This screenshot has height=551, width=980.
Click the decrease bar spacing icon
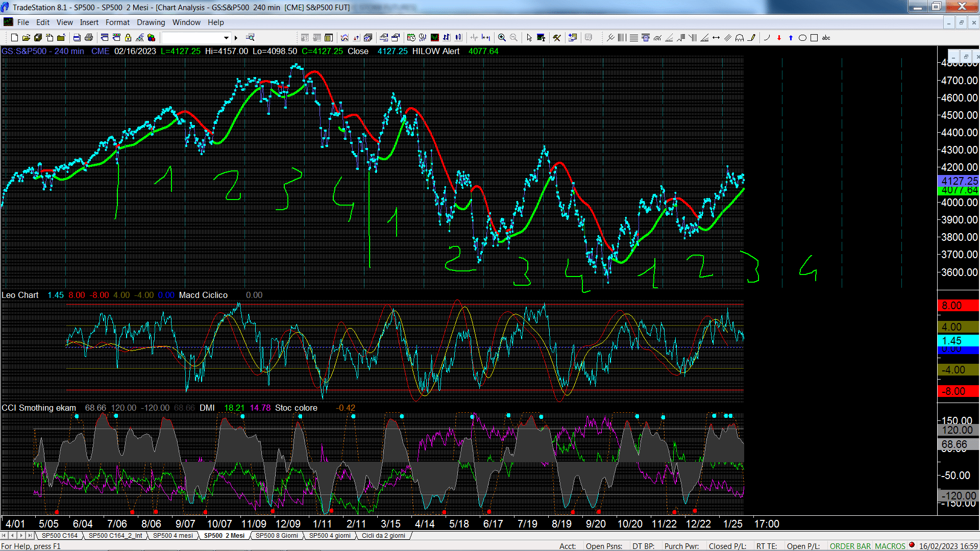474,38
